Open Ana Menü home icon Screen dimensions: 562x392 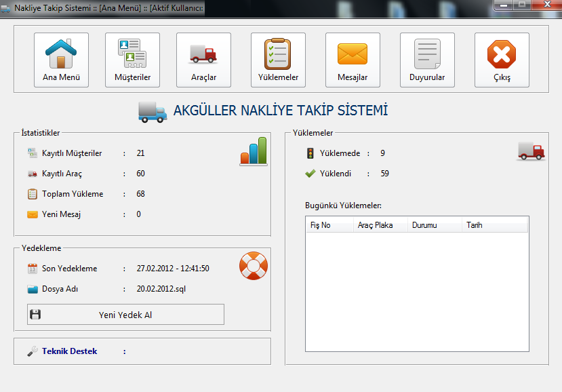[x=61, y=60]
